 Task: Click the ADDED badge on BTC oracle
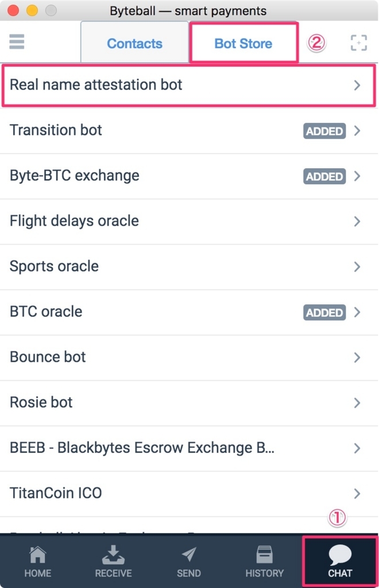pos(324,312)
